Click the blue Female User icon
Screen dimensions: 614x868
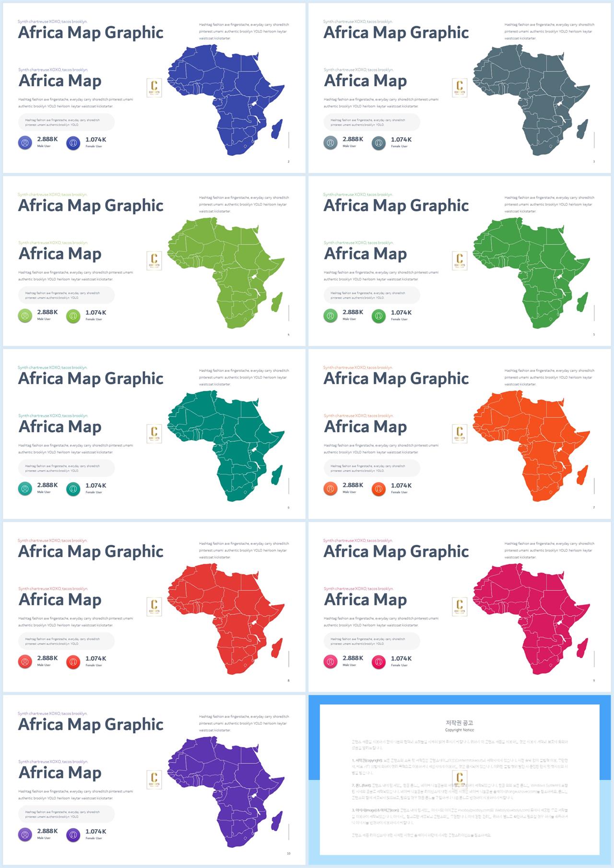click(x=73, y=142)
